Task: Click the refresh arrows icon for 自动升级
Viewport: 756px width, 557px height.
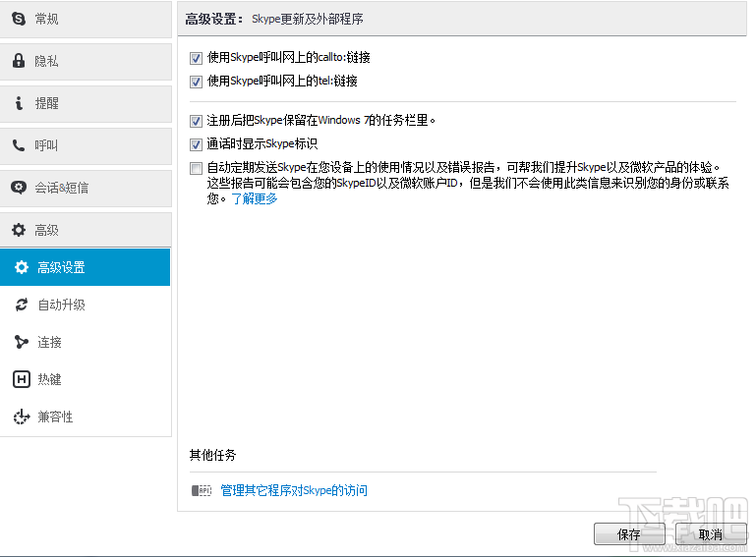Action: pyautogui.click(x=22, y=305)
